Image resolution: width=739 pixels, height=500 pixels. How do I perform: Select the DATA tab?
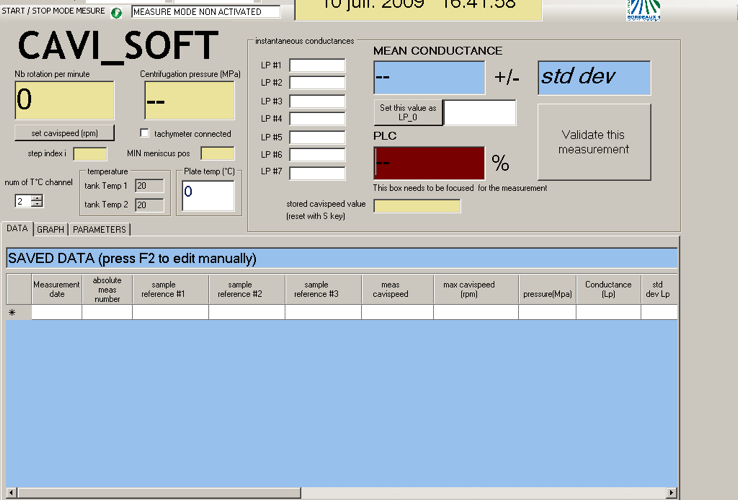[x=17, y=229]
